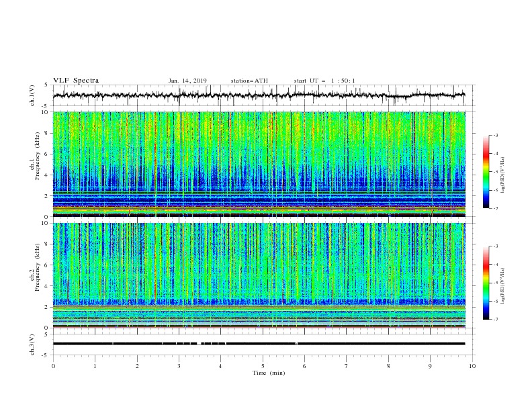Click the "ch.1(V)" axis label
This screenshot has height=411, width=532.
(x=32, y=95)
